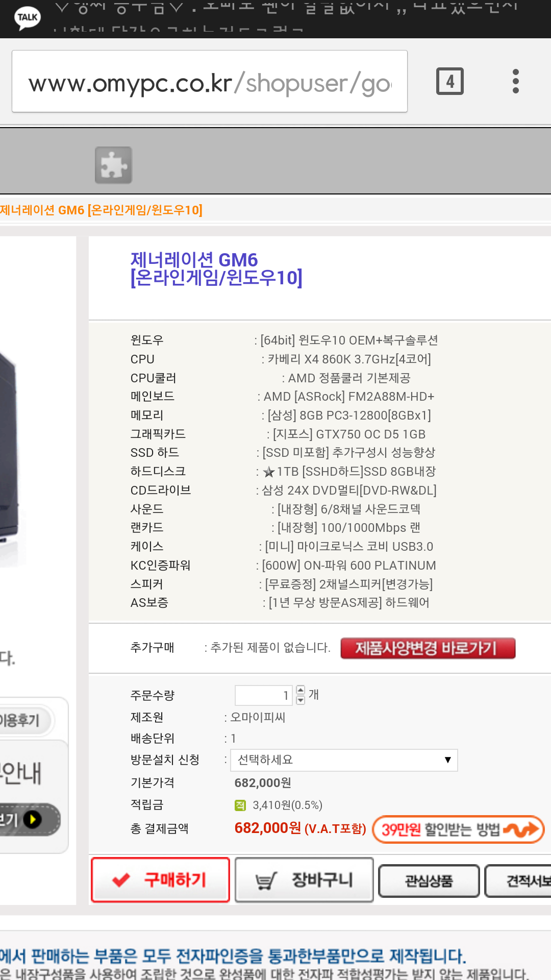Click the green 적립금 points icon
Image resolution: width=551 pixels, height=980 pixels.
240,805
